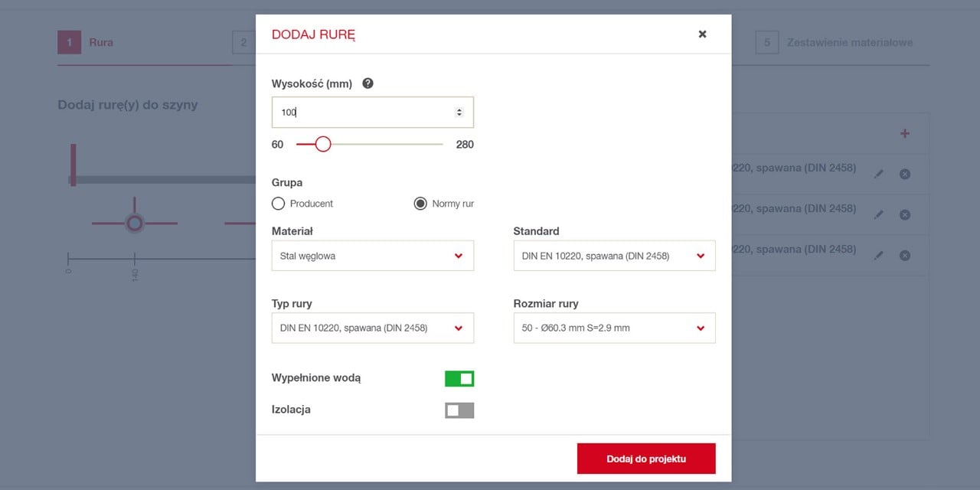The image size is (980, 490).
Task: Select the Producent radio button
Action: [x=278, y=203]
